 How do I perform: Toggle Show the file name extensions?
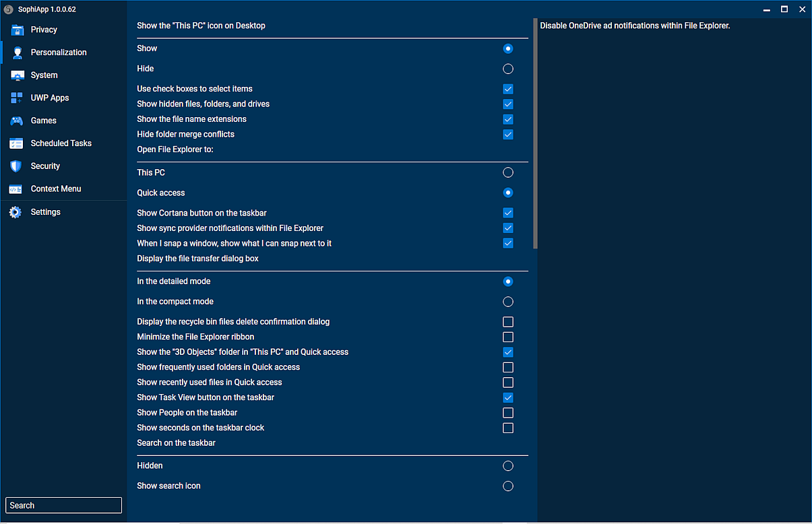point(508,119)
